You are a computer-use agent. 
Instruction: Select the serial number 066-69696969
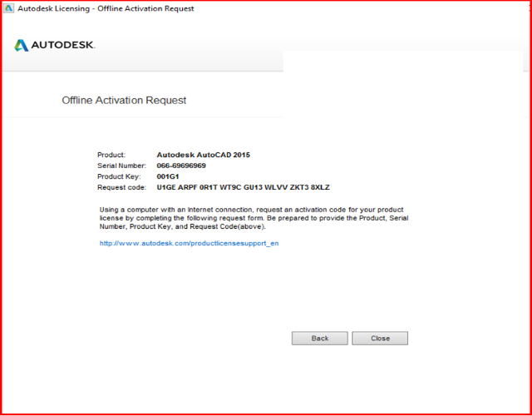click(181, 166)
